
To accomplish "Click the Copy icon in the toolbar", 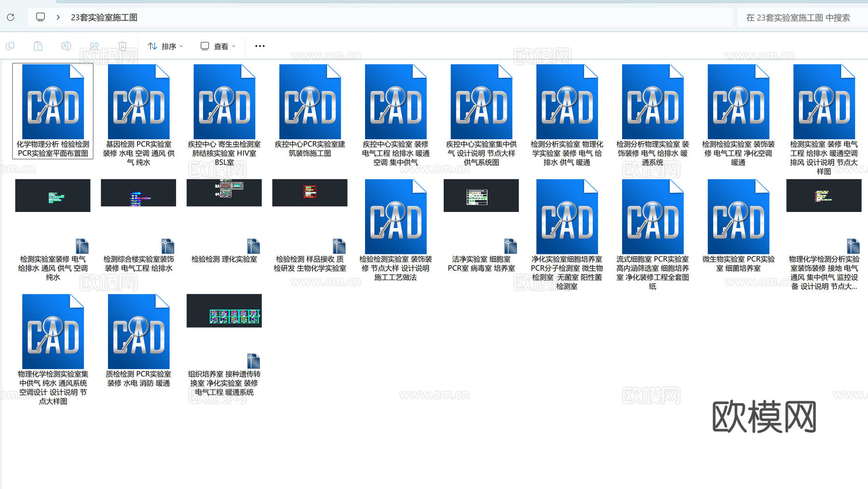I will [10, 46].
